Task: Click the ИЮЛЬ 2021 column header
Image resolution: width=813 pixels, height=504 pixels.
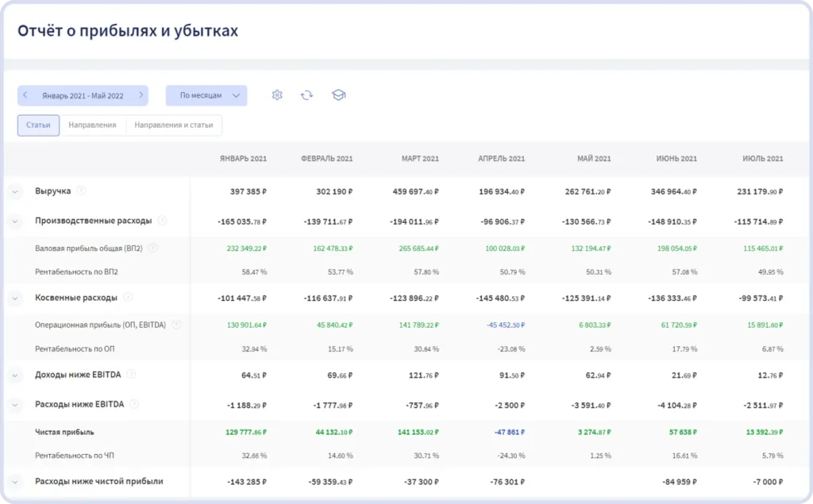Action: (x=763, y=159)
